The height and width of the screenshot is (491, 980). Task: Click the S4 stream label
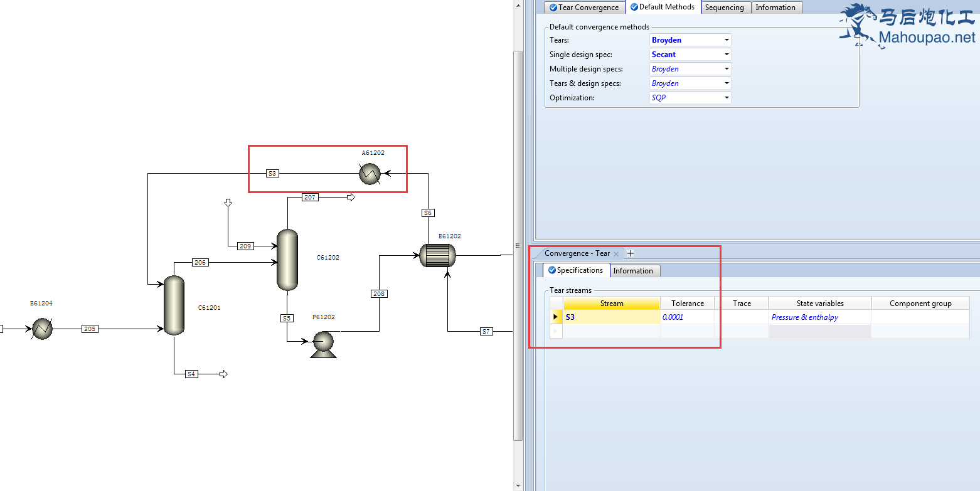click(191, 374)
